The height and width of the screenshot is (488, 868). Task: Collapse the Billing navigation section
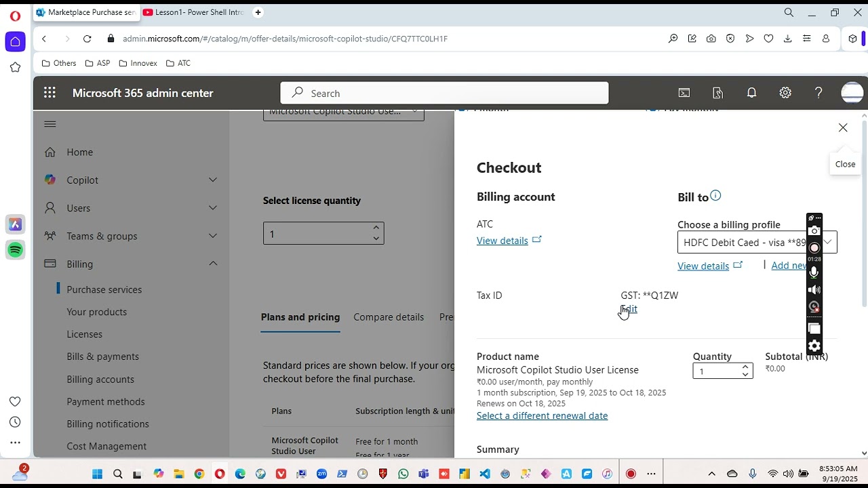pyautogui.click(x=213, y=264)
